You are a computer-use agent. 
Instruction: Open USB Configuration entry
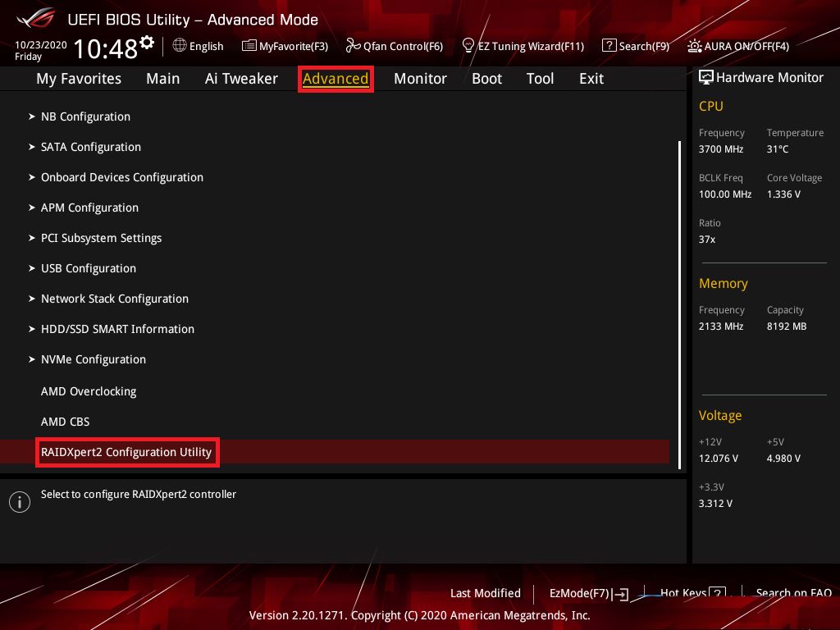tap(89, 268)
